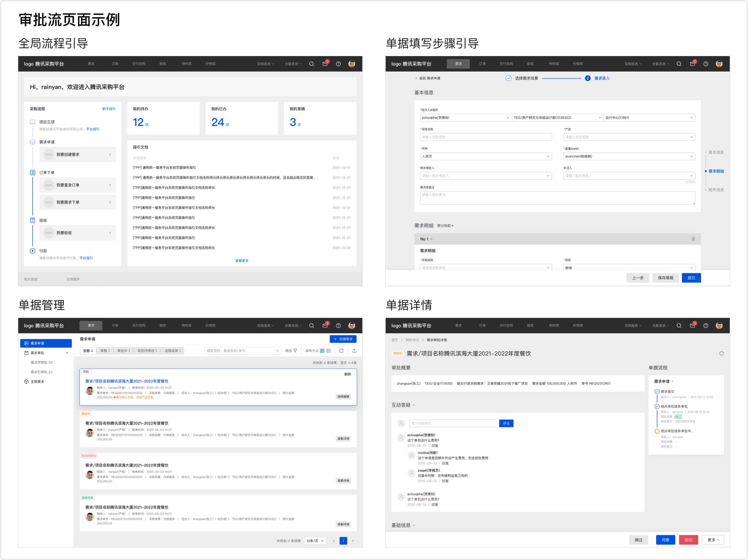Switch to 流程结束 1 tab
The image size is (748, 560).
tap(172, 351)
